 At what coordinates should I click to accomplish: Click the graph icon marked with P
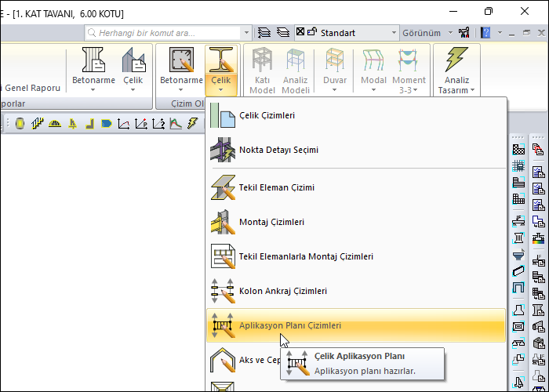click(x=141, y=124)
